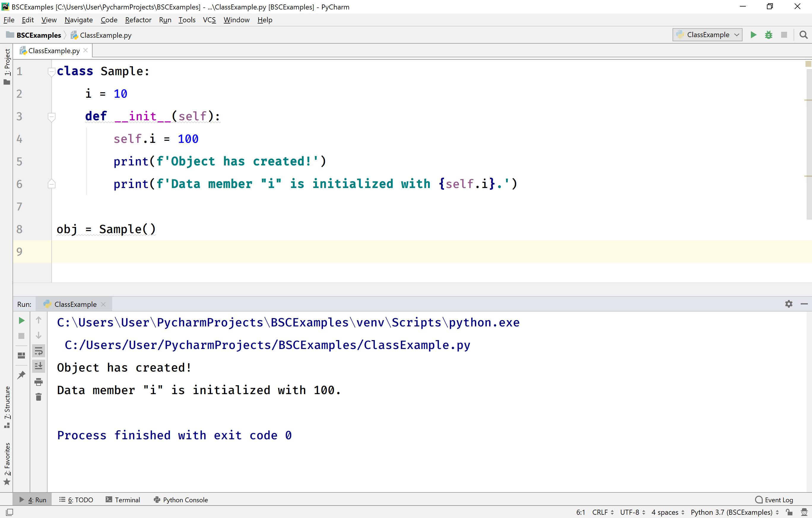
Task: Click the Up the Stack Trace arrow
Action: [39, 320]
